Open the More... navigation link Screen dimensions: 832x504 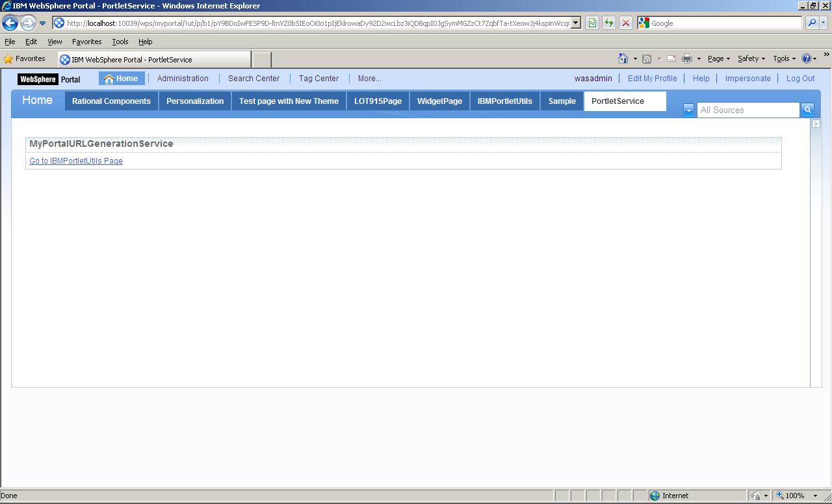(369, 79)
